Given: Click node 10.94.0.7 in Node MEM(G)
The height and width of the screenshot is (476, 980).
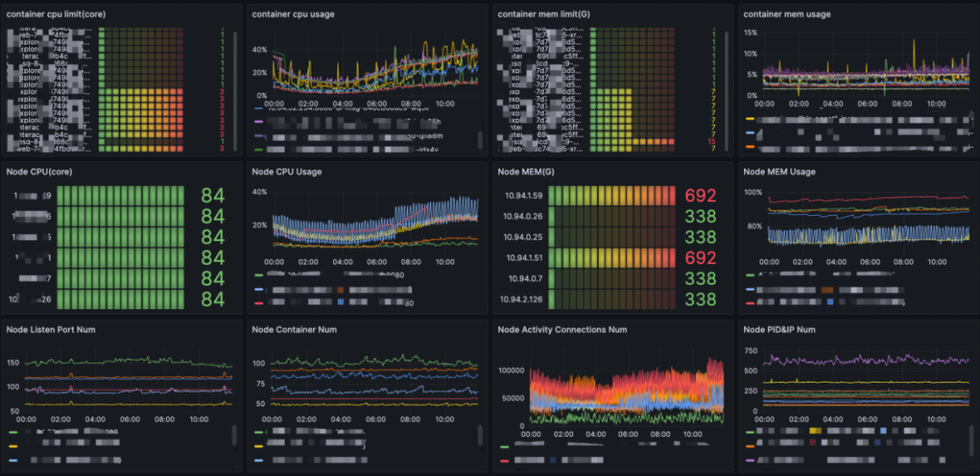Looking at the screenshot, I should (x=526, y=278).
